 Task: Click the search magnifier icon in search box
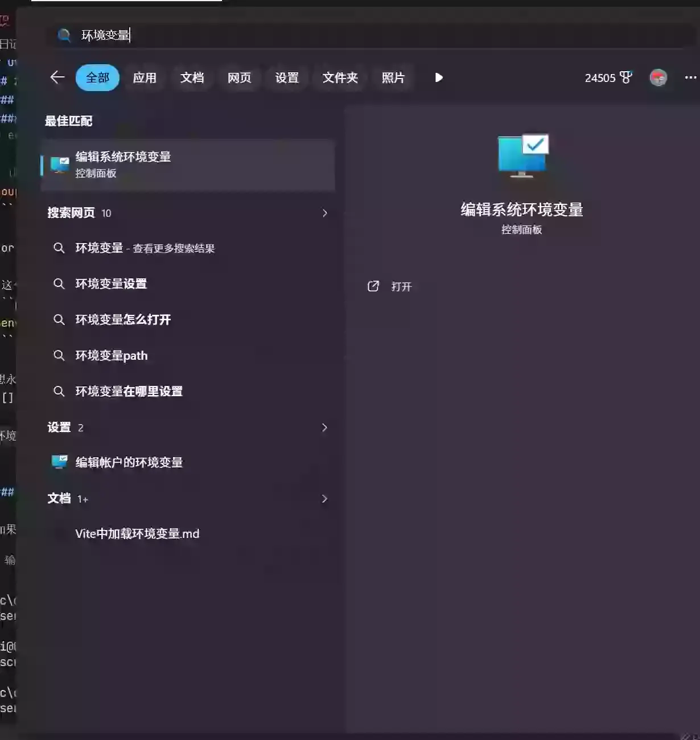[64, 35]
